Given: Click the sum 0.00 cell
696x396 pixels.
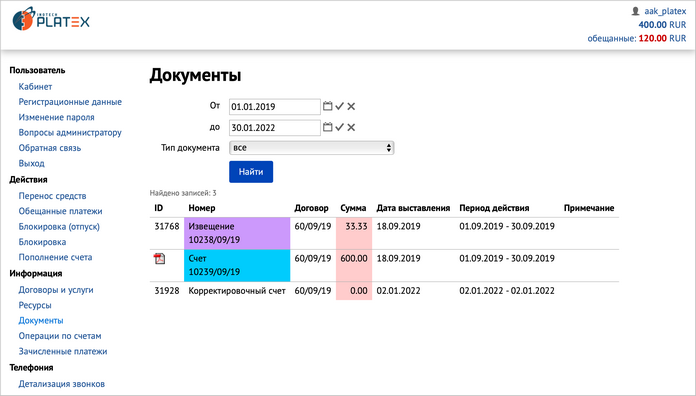Looking at the screenshot, I should tap(354, 291).
